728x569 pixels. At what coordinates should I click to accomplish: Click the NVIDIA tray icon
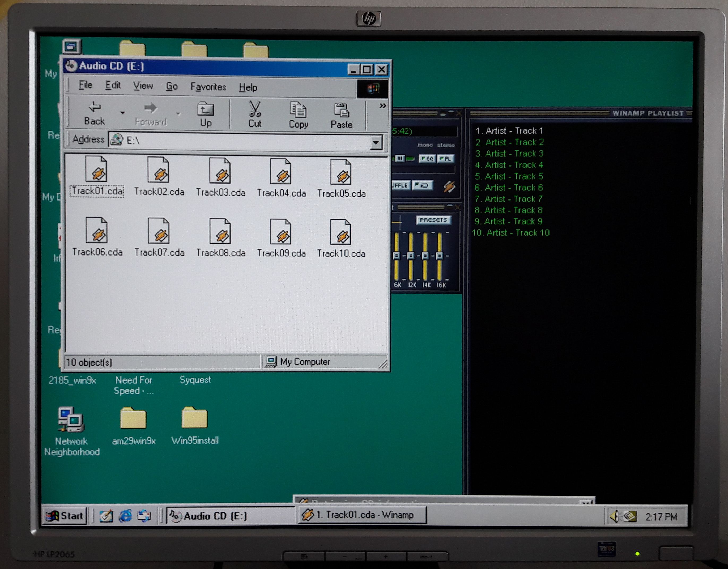(x=630, y=517)
